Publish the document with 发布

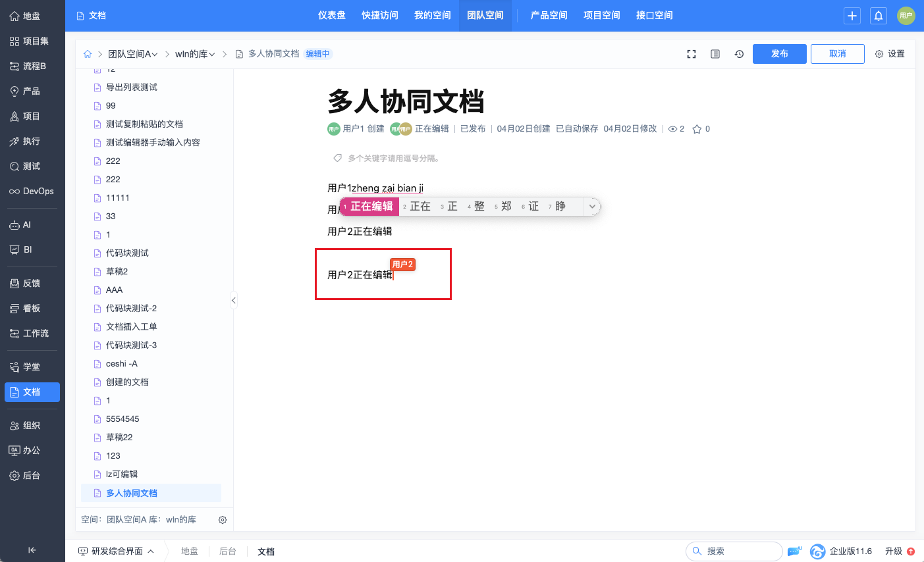coord(780,54)
